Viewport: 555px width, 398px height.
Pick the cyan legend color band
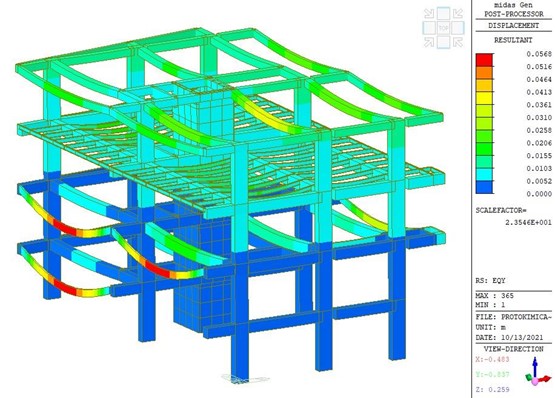click(x=484, y=174)
